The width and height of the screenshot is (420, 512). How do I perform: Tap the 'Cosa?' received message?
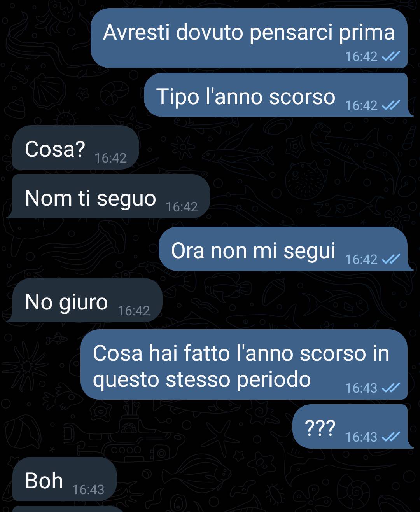tap(76, 147)
